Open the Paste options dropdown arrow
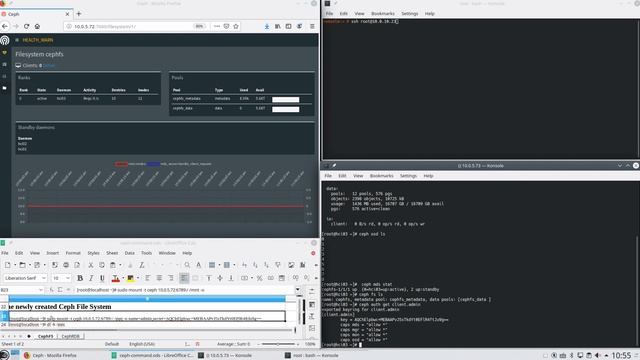This screenshot has height=360, width=640. click(x=120, y=265)
